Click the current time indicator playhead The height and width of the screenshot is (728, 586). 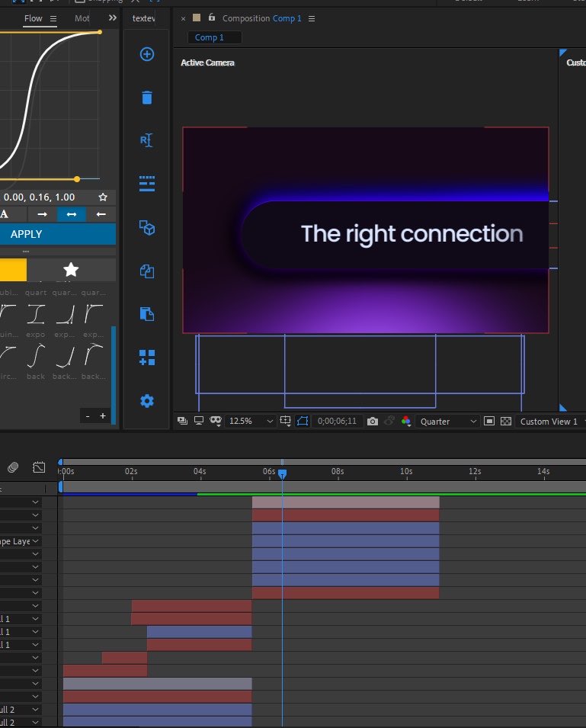click(x=282, y=473)
